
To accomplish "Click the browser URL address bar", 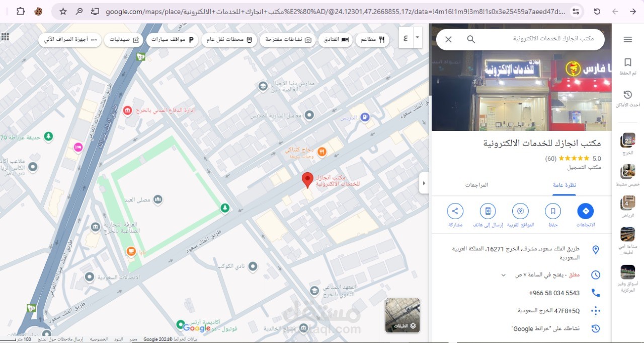I will [x=335, y=11].
